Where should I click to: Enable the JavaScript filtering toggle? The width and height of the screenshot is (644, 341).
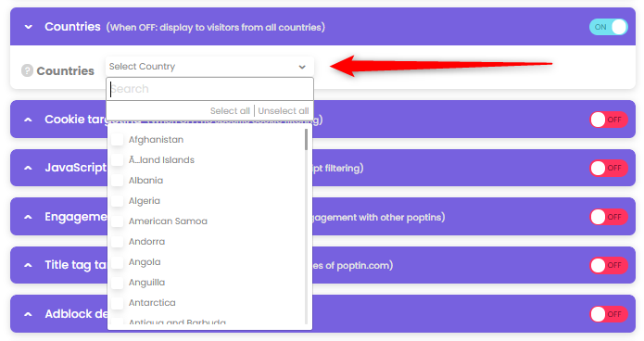click(x=608, y=168)
